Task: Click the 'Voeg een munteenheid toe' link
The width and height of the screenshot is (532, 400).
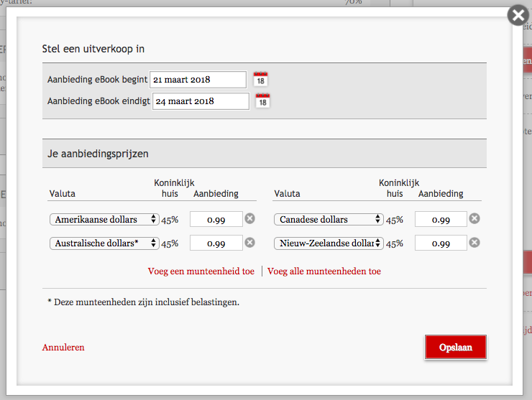Action: tap(201, 271)
